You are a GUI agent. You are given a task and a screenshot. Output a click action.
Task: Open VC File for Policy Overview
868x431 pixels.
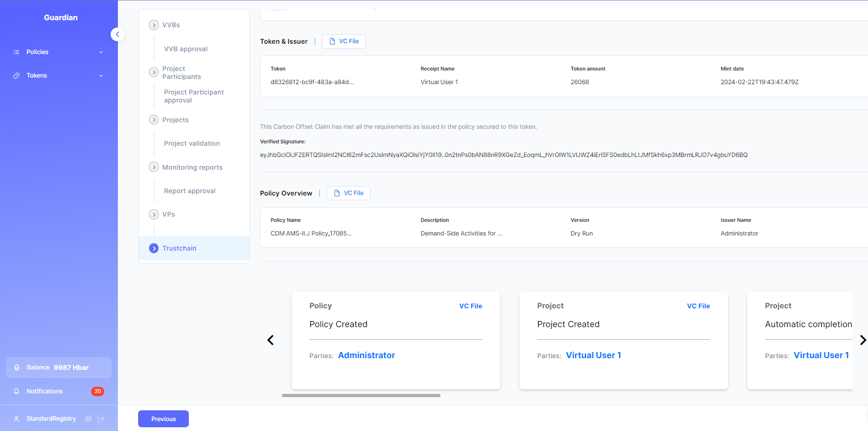coord(349,193)
